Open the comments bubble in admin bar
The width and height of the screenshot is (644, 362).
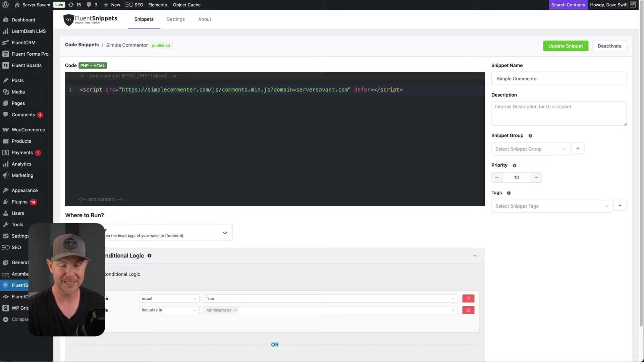[x=92, y=5]
